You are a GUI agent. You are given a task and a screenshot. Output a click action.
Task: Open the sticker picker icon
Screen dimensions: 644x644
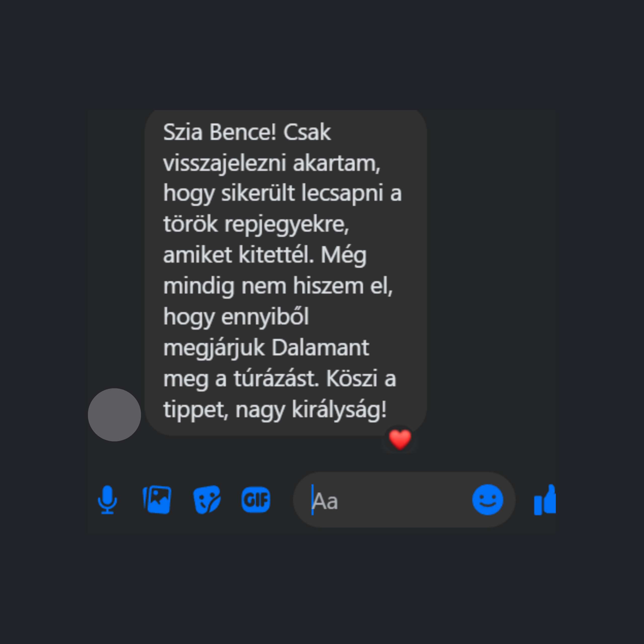coord(207,500)
